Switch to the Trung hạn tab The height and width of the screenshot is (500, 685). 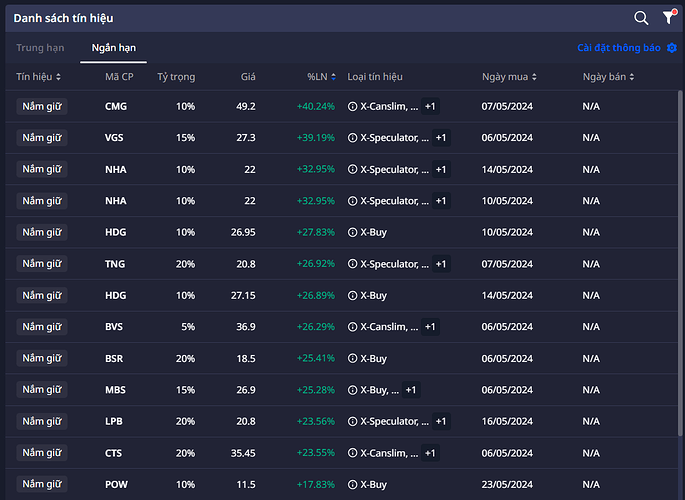pyautogui.click(x=40, y=48)
